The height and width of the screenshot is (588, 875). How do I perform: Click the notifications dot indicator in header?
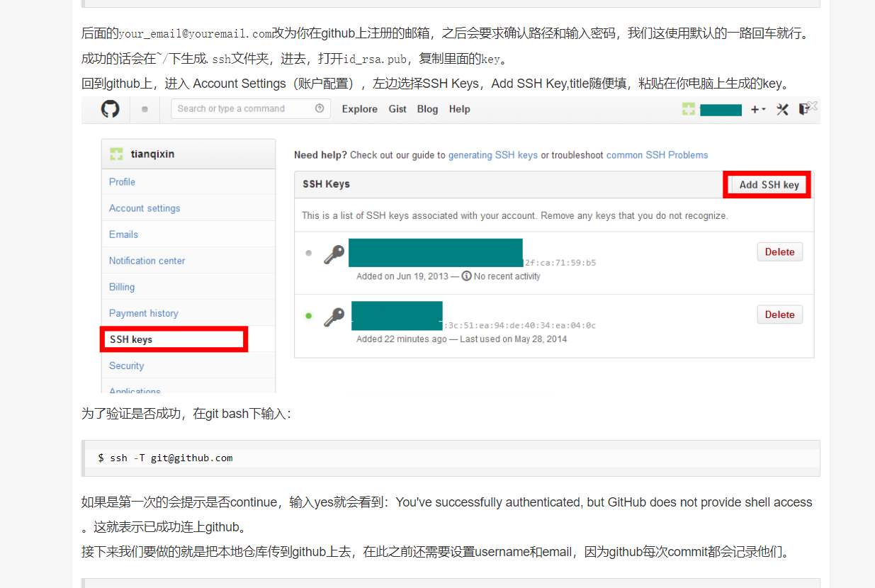(145, 109)
